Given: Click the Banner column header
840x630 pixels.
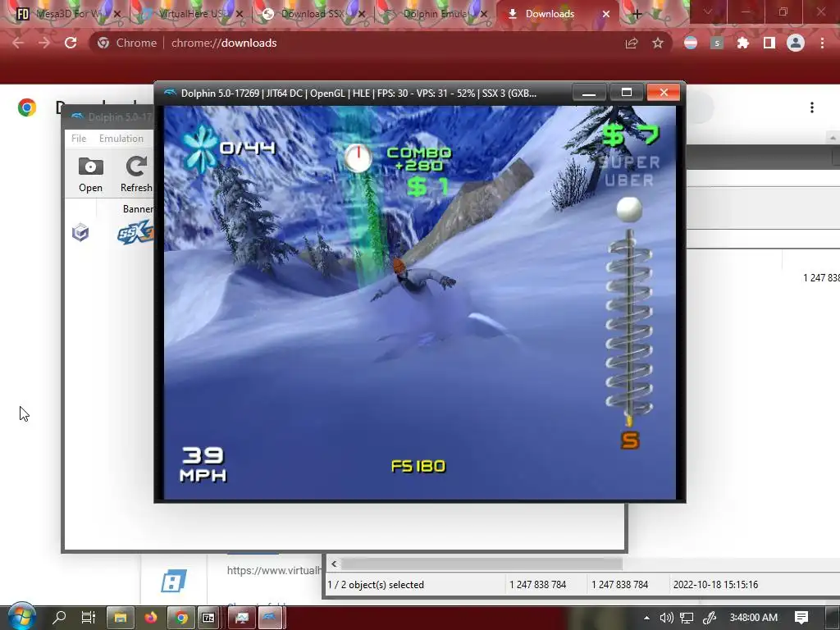Looking at the screenshot, I should [x=138, y=209].
